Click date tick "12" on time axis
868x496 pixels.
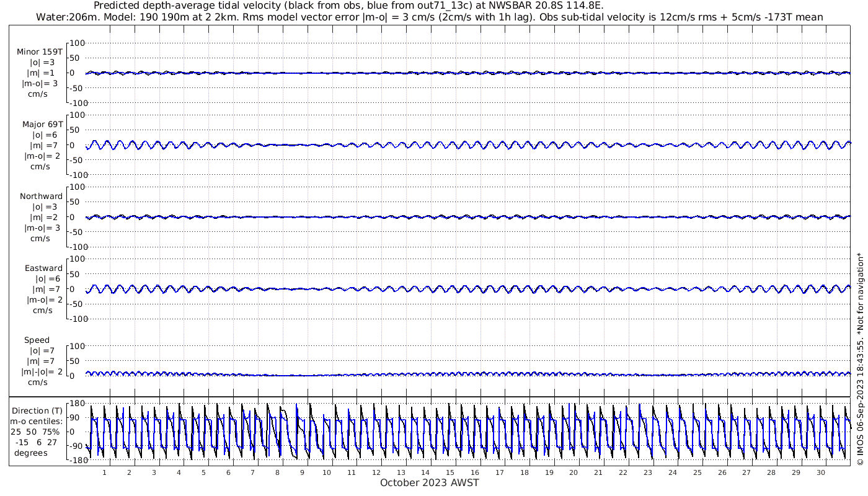[x=376, y=472]
